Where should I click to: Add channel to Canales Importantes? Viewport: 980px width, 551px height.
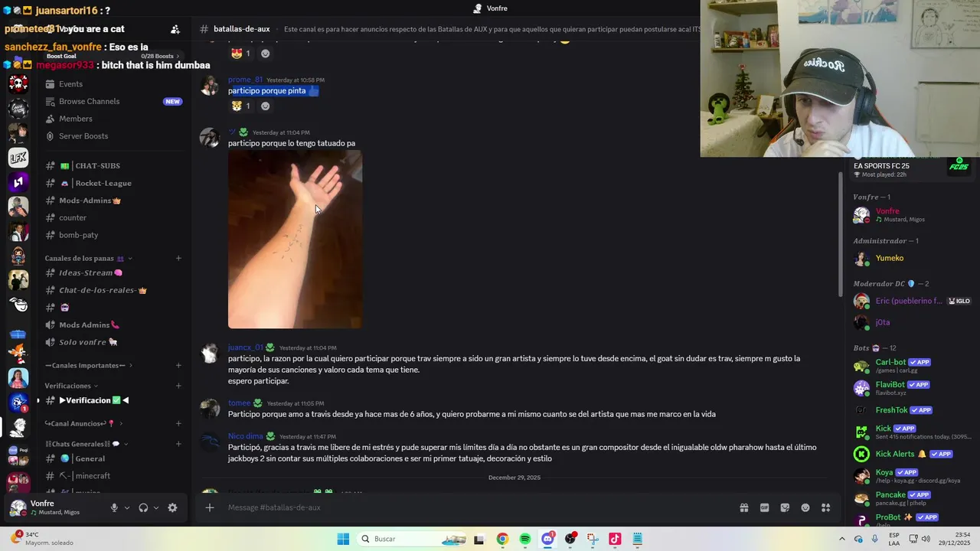coord(178,366)
